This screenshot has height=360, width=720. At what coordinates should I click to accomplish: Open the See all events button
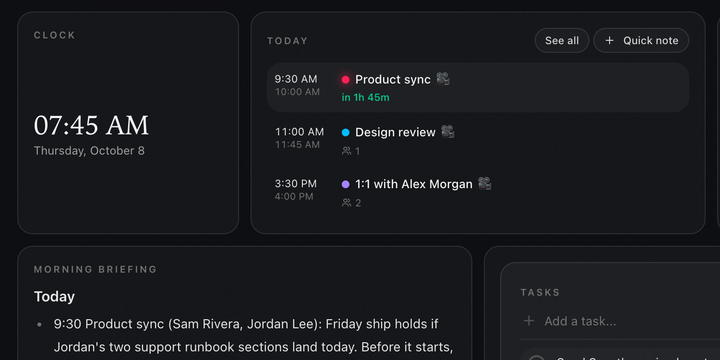click(x=562, y=40)
